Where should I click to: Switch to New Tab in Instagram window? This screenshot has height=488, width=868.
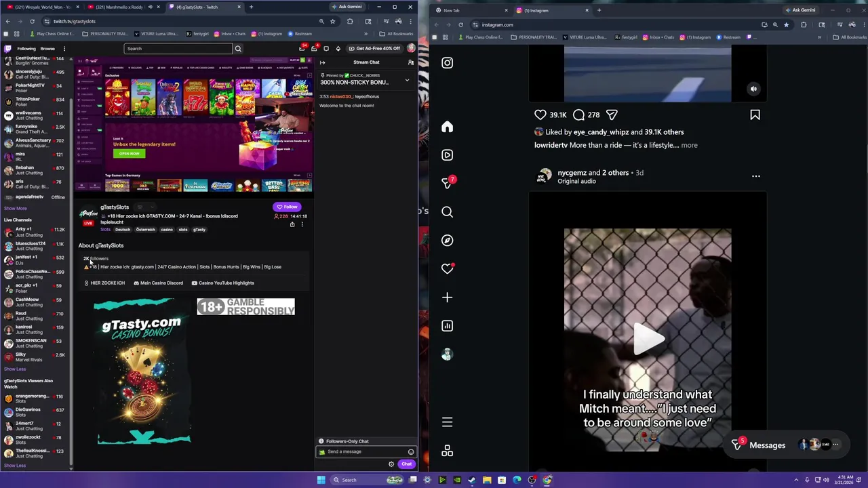point(471,10)
